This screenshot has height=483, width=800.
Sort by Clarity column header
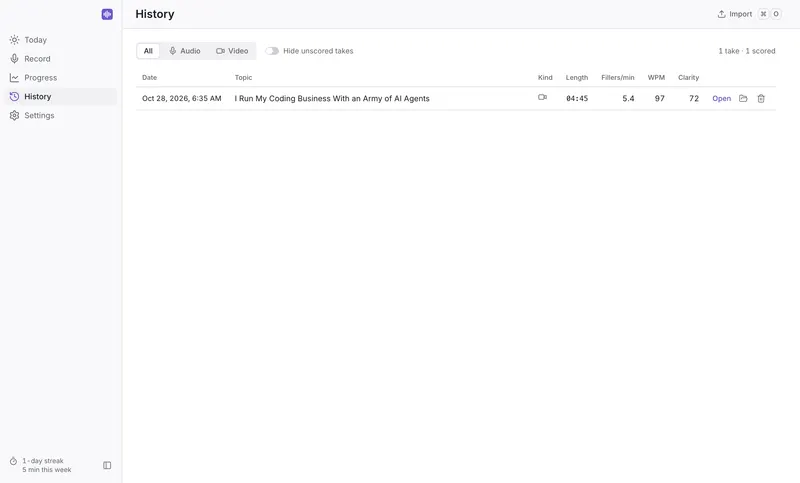coord(688,78)
